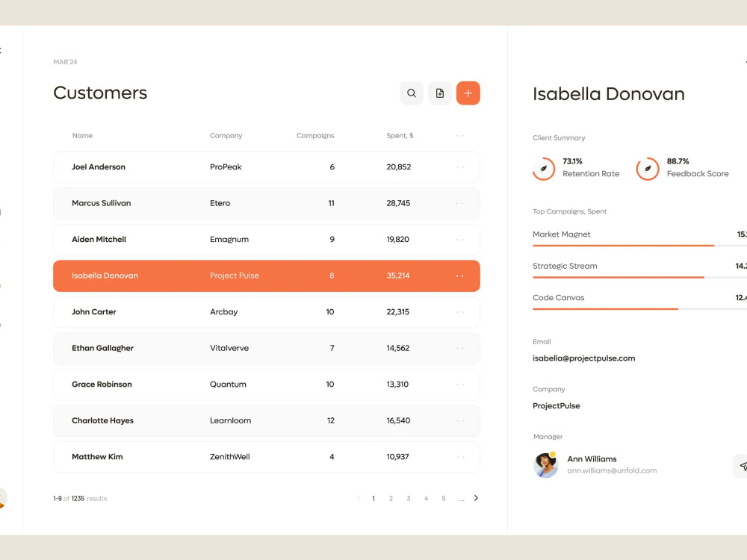The height and width of the screenshot is (560, 747).
Task: Click Ann Williams avatar photo
Action: tap(545, 464)
